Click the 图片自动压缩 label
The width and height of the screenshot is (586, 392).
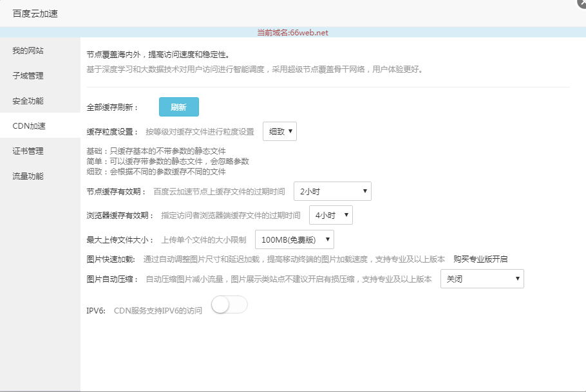[x=113, y=279]
